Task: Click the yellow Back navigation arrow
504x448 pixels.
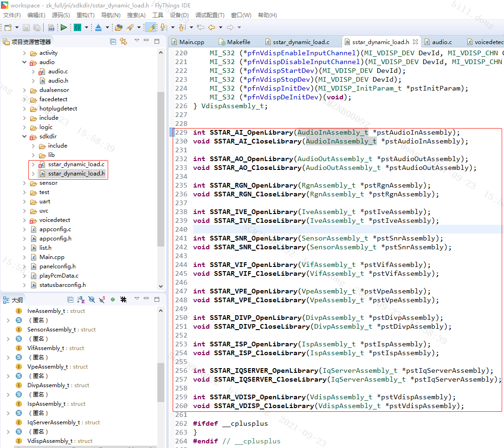Action: pos(212,27)
